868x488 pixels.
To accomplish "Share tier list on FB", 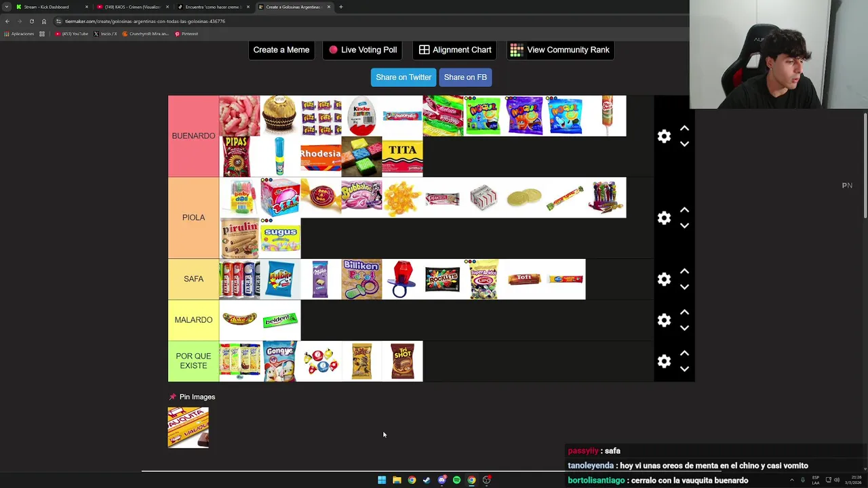I will (x=465, y=77).
